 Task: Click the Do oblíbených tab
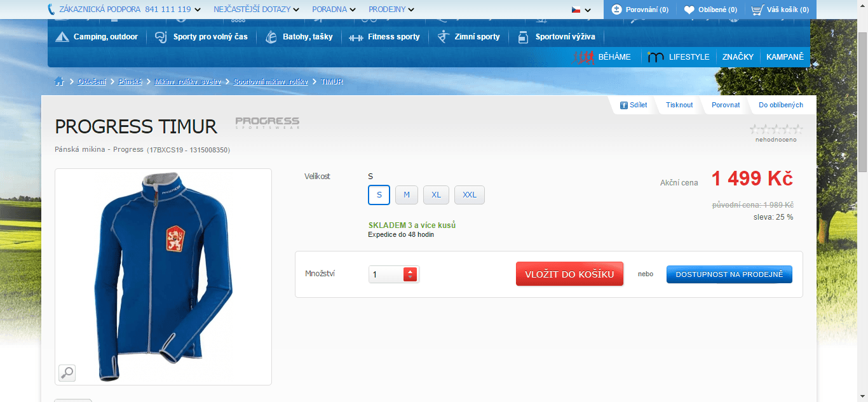click(x=781, y=105)
